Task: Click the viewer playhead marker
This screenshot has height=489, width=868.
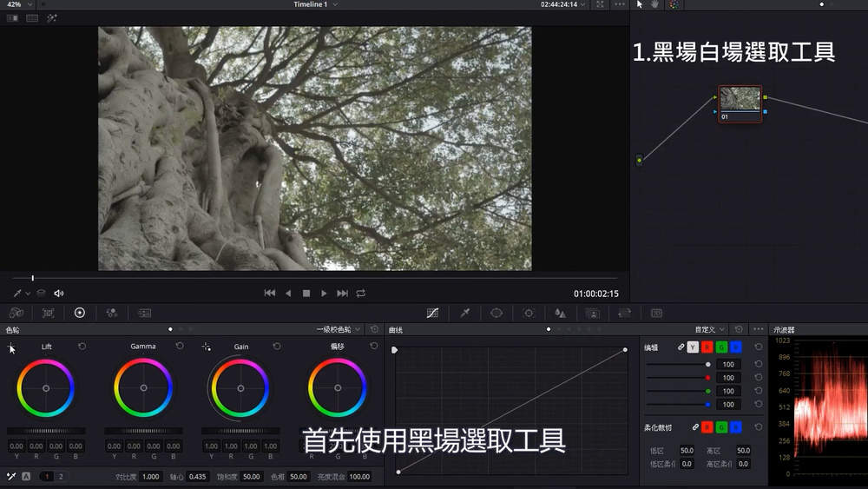Action: [x=33, y=277]
